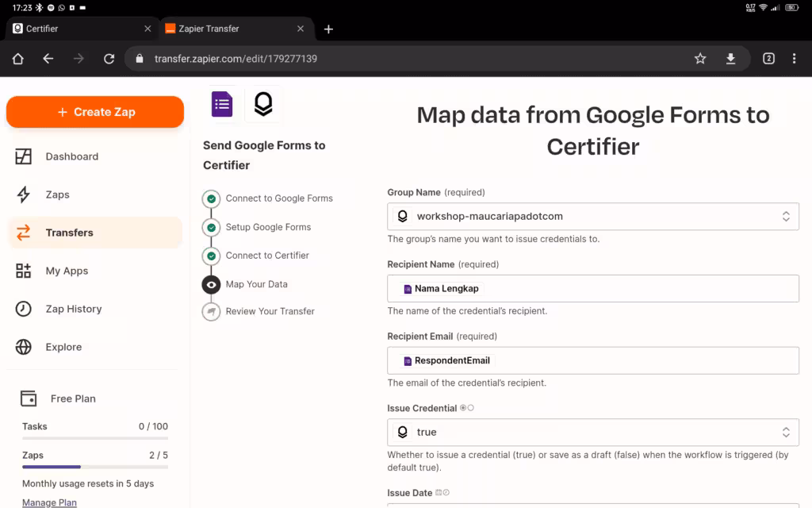Click the Issue Date field type icon
812x508 pixels.
[x=442, y=492]
